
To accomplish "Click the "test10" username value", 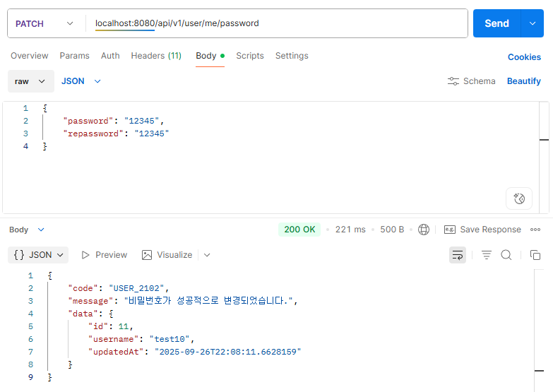I will [x=170, y=339].
